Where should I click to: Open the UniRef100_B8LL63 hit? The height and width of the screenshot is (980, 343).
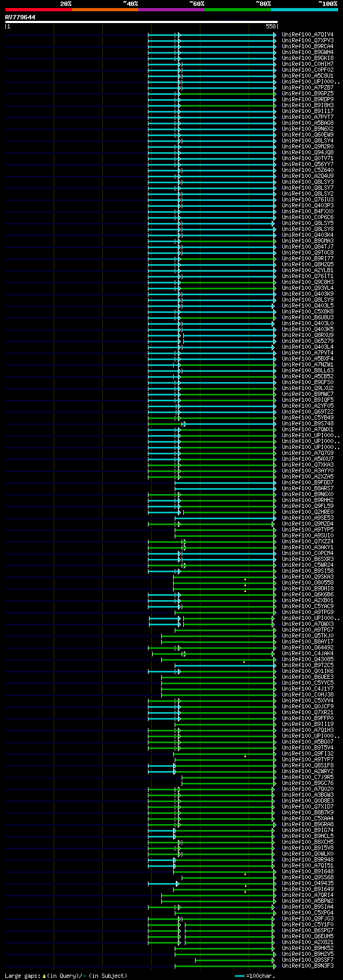click(x=308, y=370)
